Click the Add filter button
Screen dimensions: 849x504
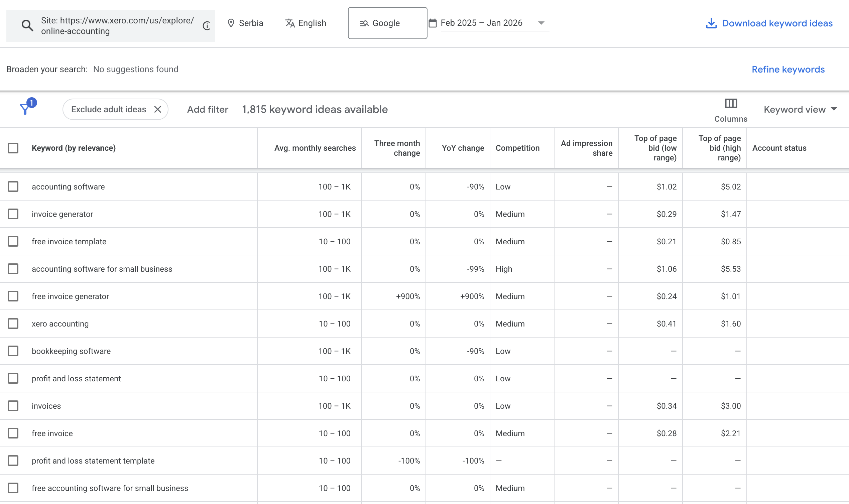tap(208, 109)
